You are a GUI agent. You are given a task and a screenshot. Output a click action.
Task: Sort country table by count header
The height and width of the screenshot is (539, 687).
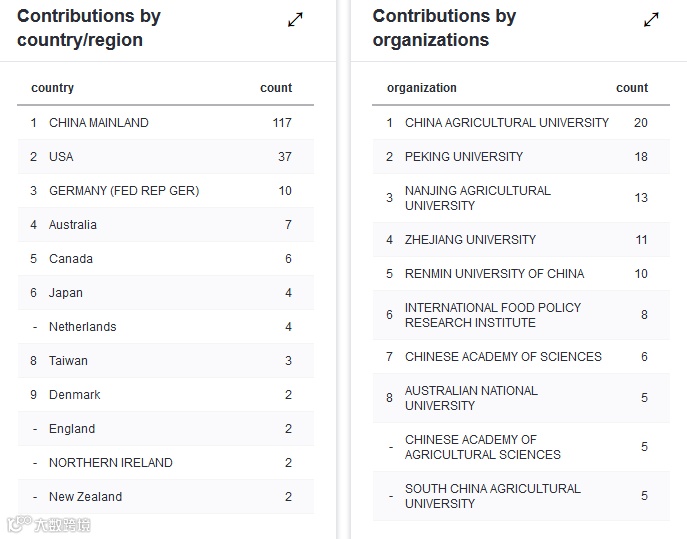(276, 88)
